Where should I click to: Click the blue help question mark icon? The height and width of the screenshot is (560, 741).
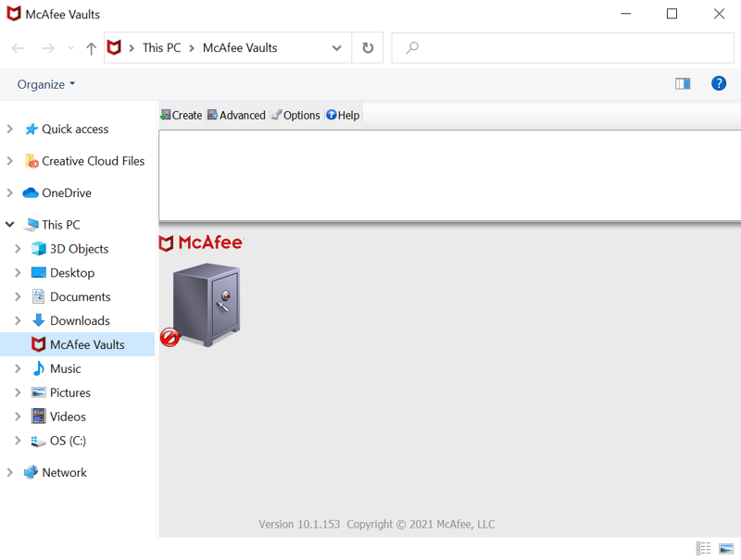[x=719, y=83]
